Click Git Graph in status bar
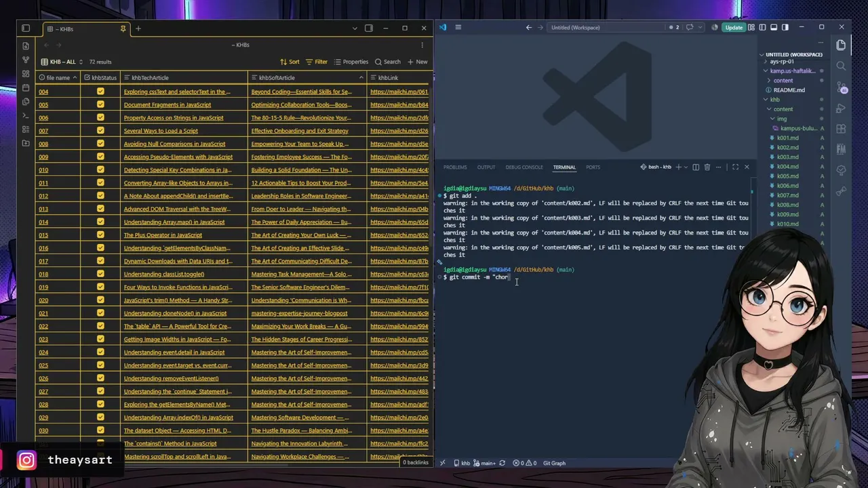 [554, 464]
